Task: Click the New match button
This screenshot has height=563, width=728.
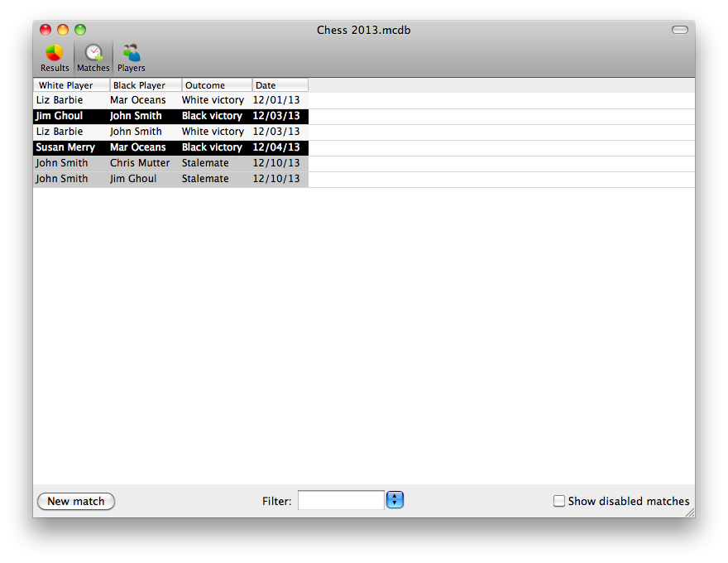Action: [x=76, y=501]
